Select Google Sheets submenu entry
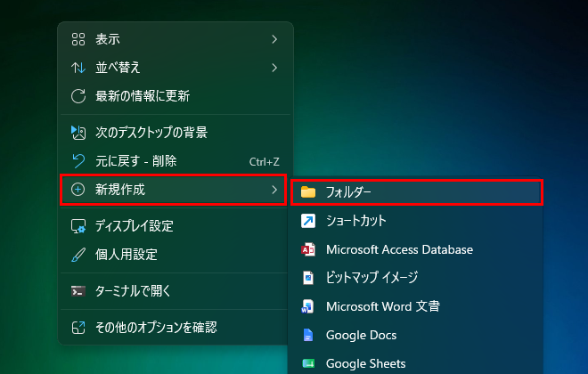Screen dimensions: 588x374 tap(417, 363)
